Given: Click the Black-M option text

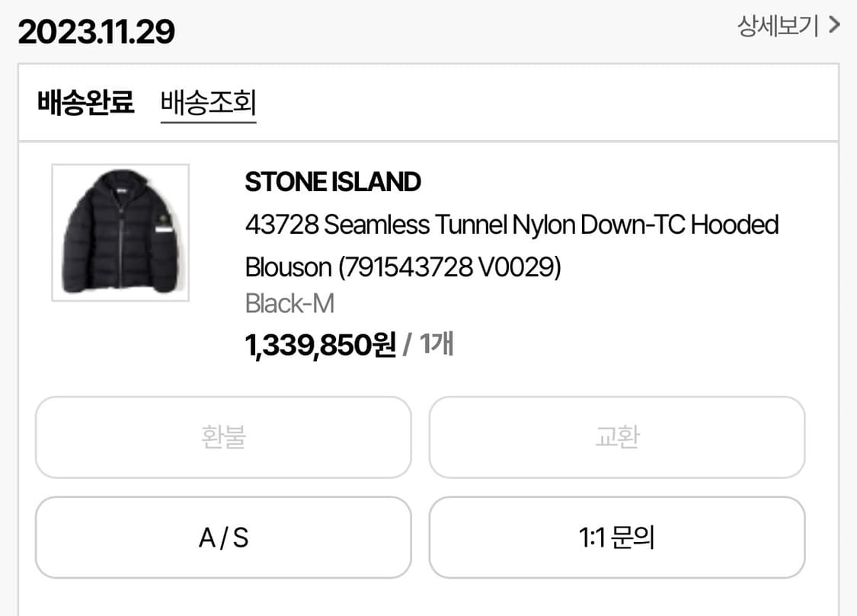Looking at the screenshot, I should click(289, 303).
